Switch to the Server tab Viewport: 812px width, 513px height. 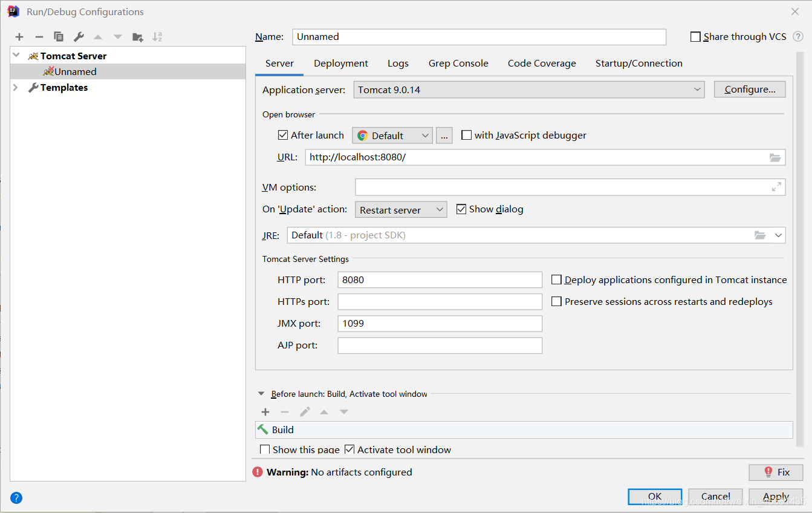tap(279, 64)
